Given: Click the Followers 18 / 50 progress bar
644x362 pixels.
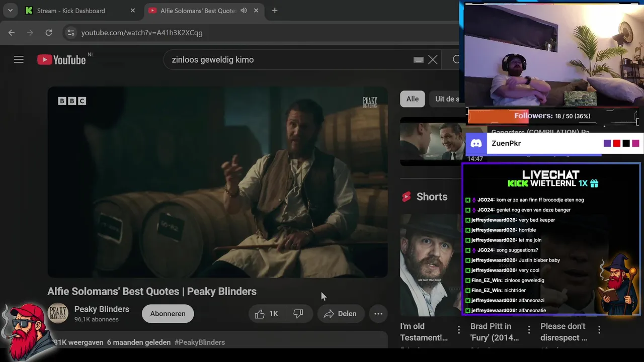Looking at the screenshot, I should click(552, 116).
